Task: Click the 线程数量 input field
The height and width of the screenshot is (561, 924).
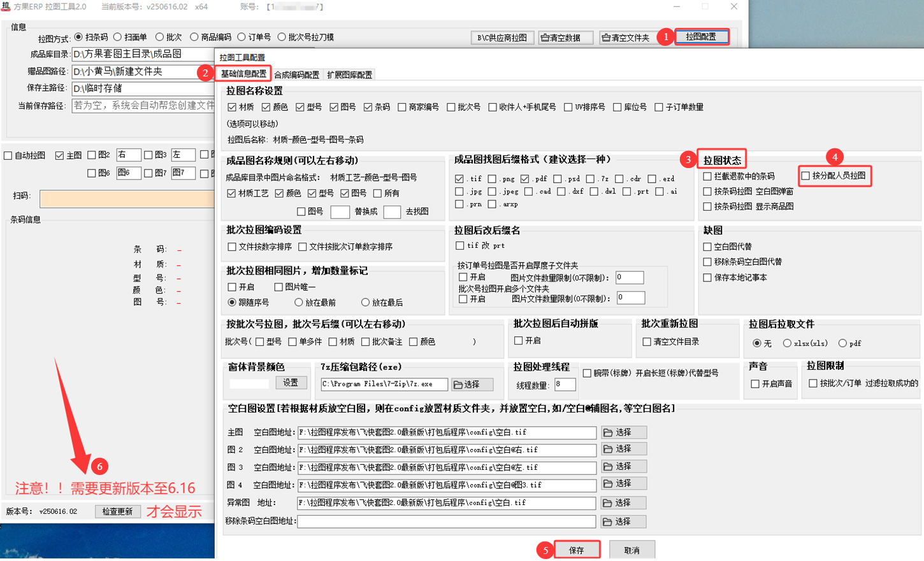Action: (x=565, y=385)
